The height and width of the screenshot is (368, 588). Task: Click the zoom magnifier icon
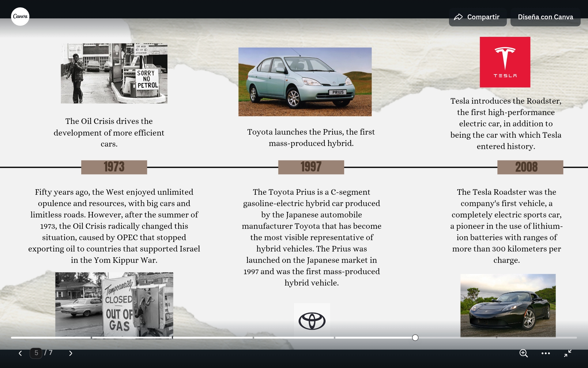(x=523, y=353)
